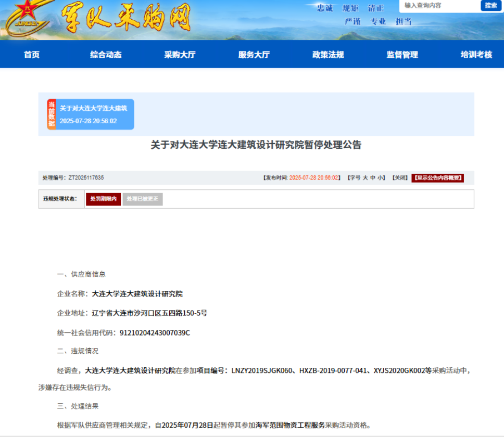
Task: Click project number HXZB-2019-0077-041
Action: (333, 370)
